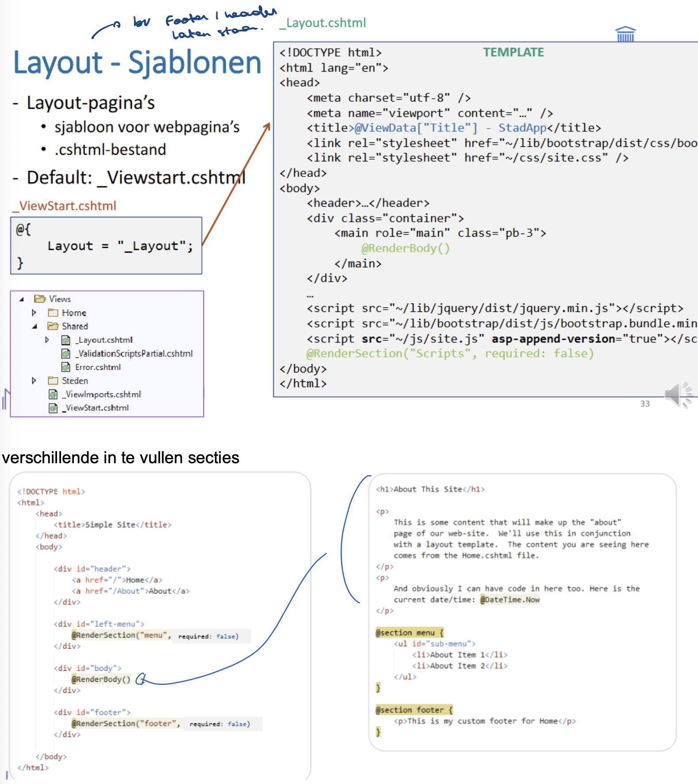Click the '<title>Simple Site</title>' line
The height and width of the screenshot is (784, 698).
[x=112, y=524]
